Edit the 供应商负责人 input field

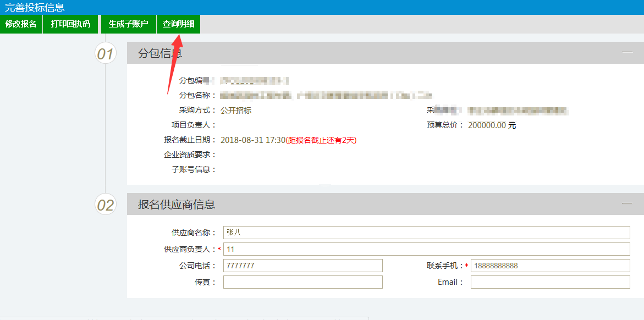pyautogui.click(x=426, y=249)
